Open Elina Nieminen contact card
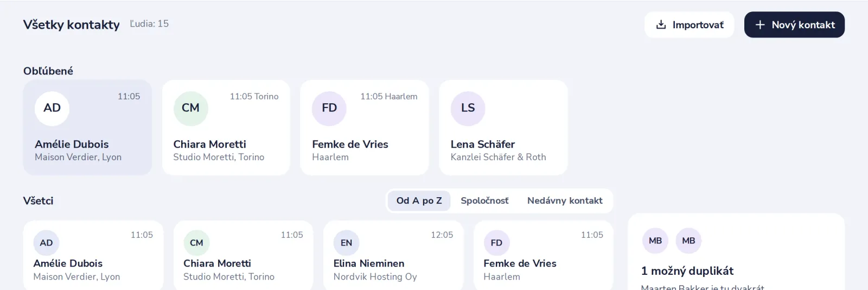Image resolution: width=868 pixels, height=290 pixels. pos(393,255)
